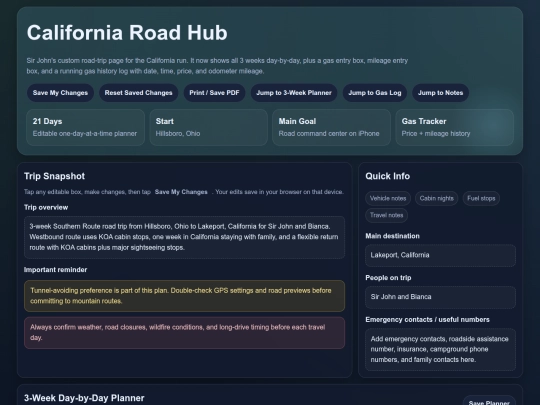540x405 pixels.
Task: Select the Cabin nights chip
Action: (x=436, y=198)
